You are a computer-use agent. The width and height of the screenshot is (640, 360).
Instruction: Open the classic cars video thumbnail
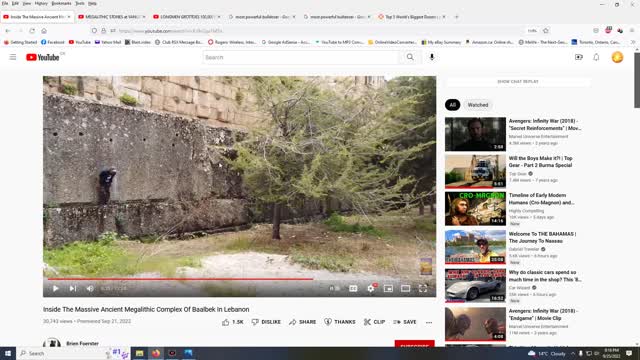(475, 285)
